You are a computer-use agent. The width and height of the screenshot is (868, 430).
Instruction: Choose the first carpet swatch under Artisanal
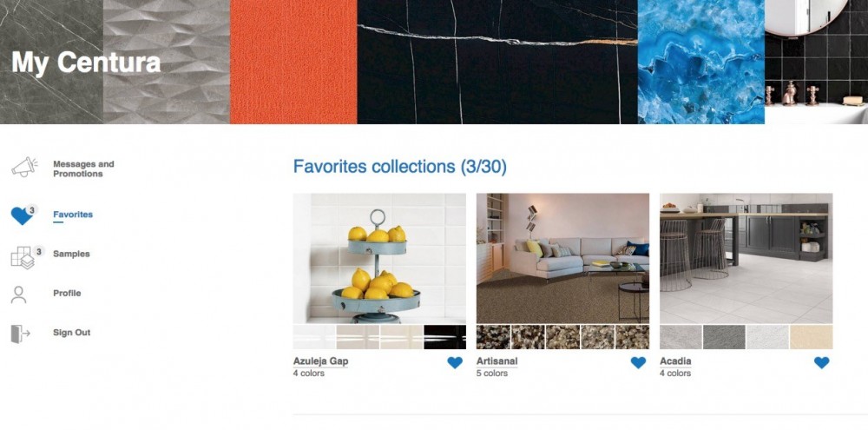[493, 337]
